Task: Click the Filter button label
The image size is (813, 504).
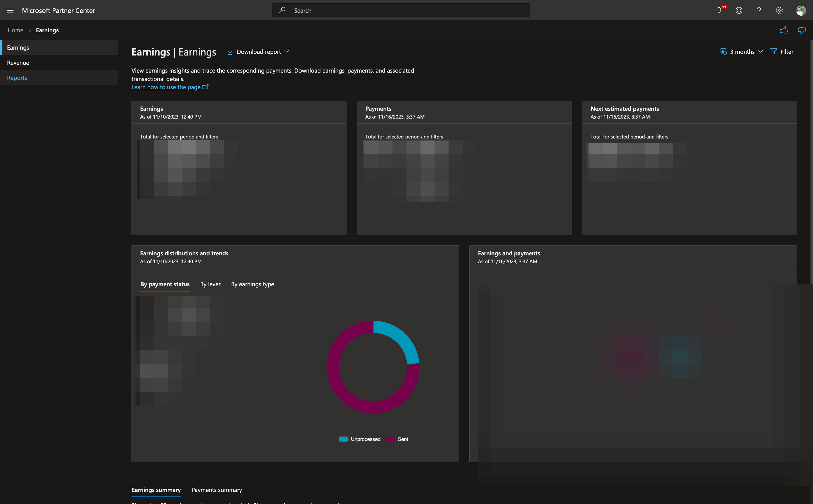Action: (x=786, y=52)
